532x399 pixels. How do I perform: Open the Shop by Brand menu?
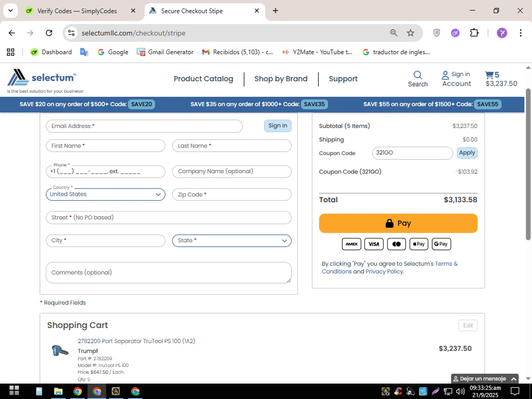pyautogui.click(x=281, y=79)
